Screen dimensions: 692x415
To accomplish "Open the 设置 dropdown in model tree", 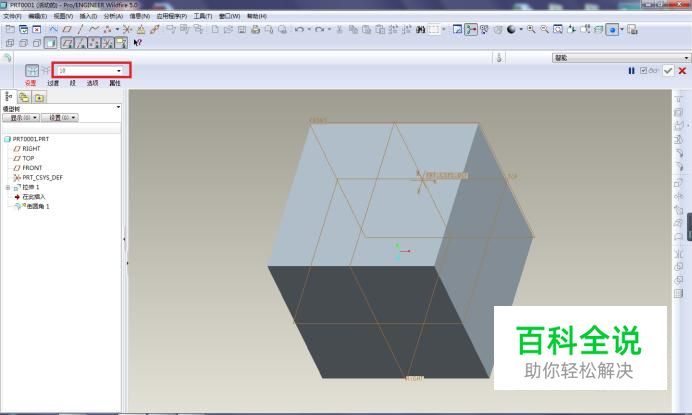I will (x=60, y=117).
